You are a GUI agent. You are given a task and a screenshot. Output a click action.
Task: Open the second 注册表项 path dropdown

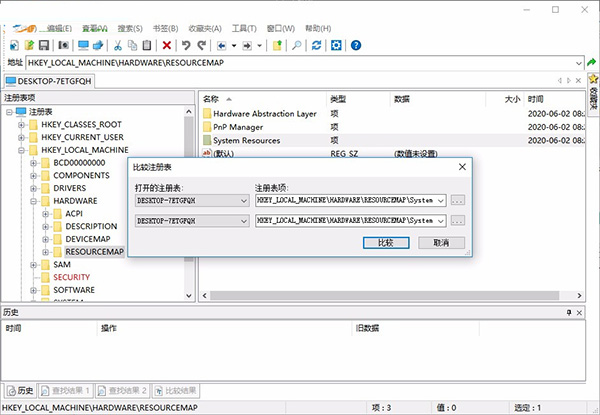point(441,220)
